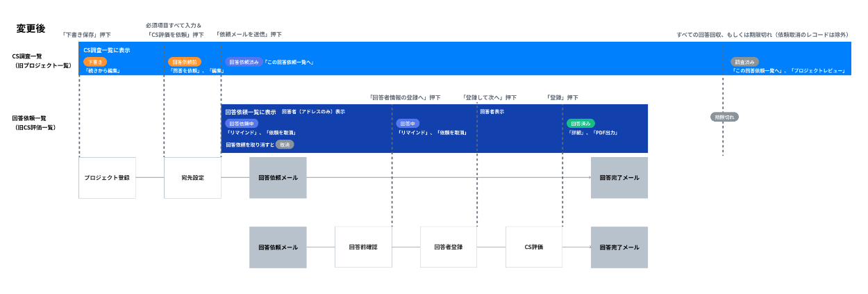
Task: Click the 回答者登録 step box
Action: coord(449,247)
